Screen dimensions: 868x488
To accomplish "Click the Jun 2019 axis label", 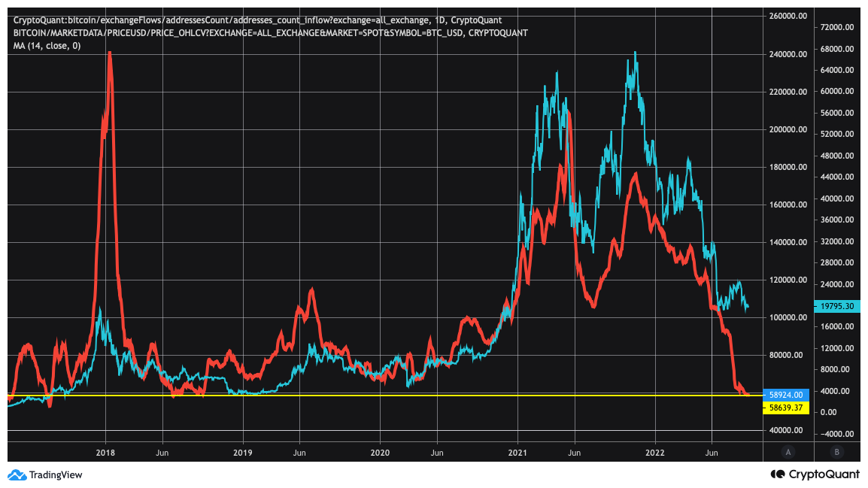I will [x=299, y=453].
